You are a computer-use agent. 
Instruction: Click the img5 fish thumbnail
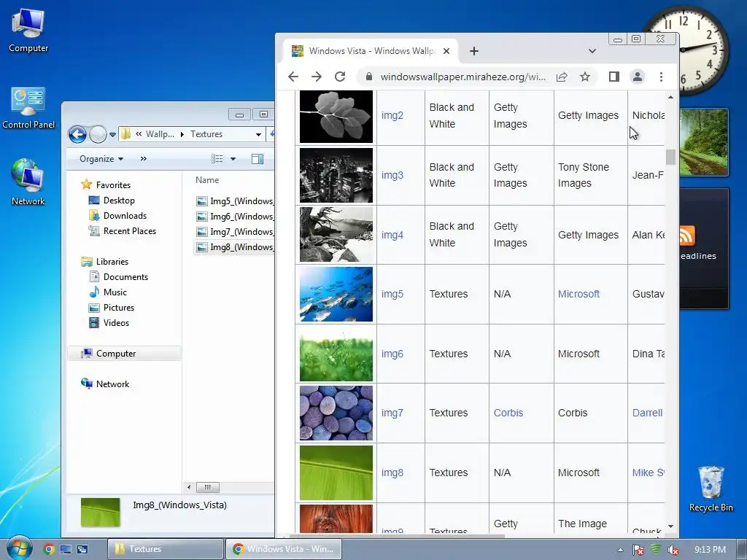coord(336,295)
